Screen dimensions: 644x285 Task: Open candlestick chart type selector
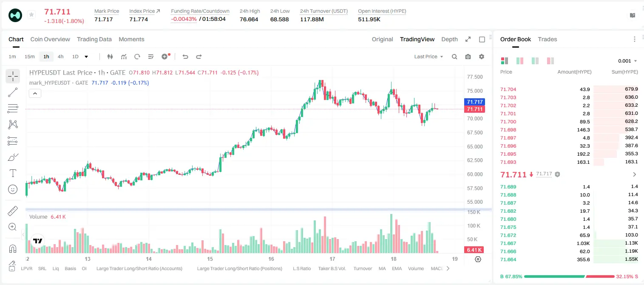coord(110,57)
